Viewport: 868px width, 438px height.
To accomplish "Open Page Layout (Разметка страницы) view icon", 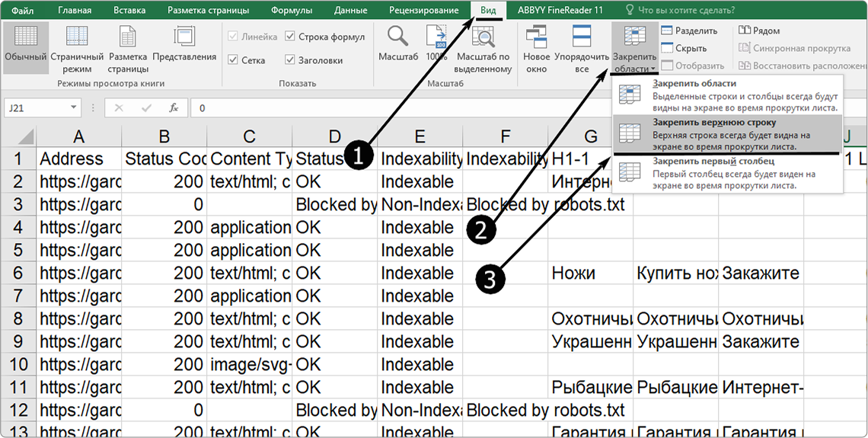I will click(128, 50).
